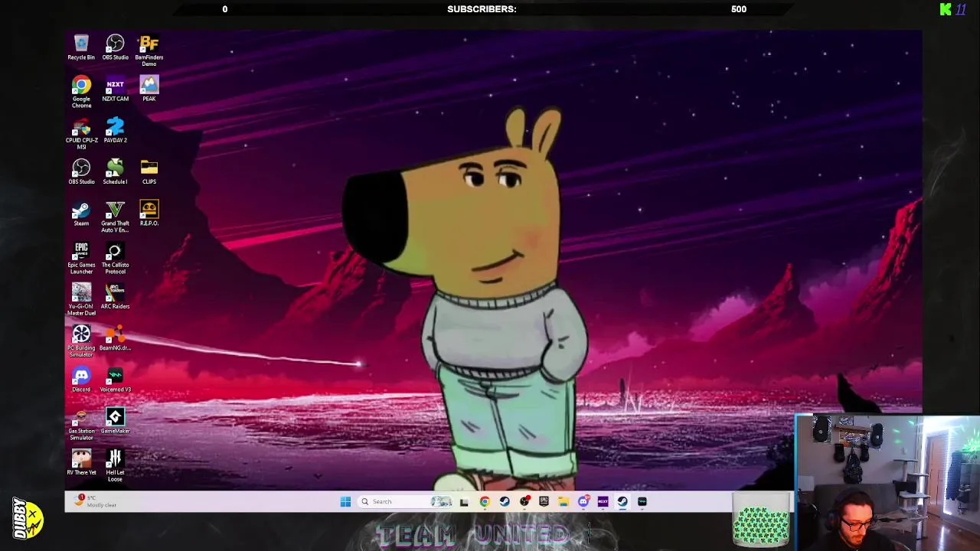The width and height of the screenshot is (980, 551).
Task: Launch Voicemod V3 desktop shortcut
Action: click(115, 380)
